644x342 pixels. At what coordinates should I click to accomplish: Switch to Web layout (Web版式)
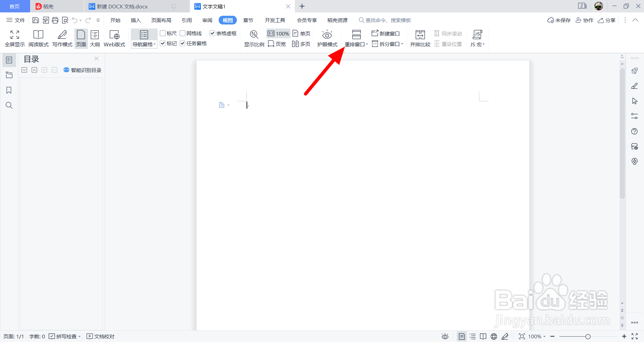click(114, 39)
